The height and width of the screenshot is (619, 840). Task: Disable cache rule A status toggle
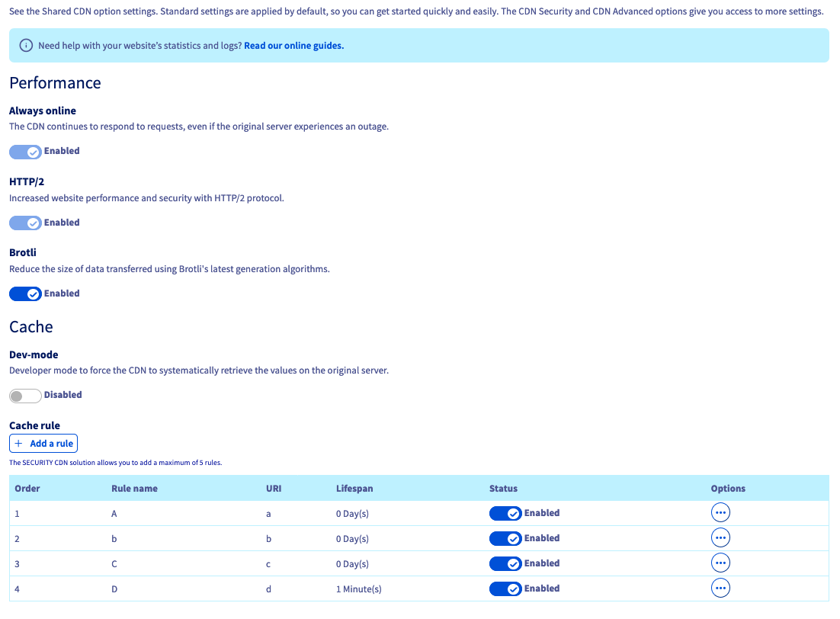pos(505,514)
